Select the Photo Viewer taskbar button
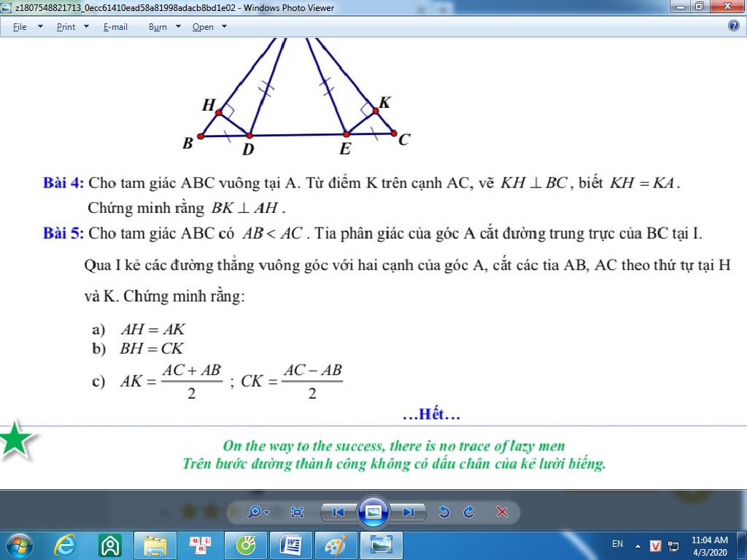The height and width of the screenshot is (560, 747). [381, 545]
